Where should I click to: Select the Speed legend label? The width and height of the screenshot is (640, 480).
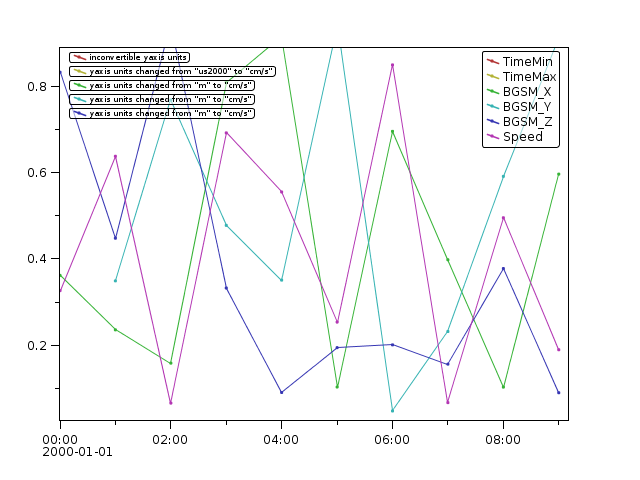tap(522, 137)
